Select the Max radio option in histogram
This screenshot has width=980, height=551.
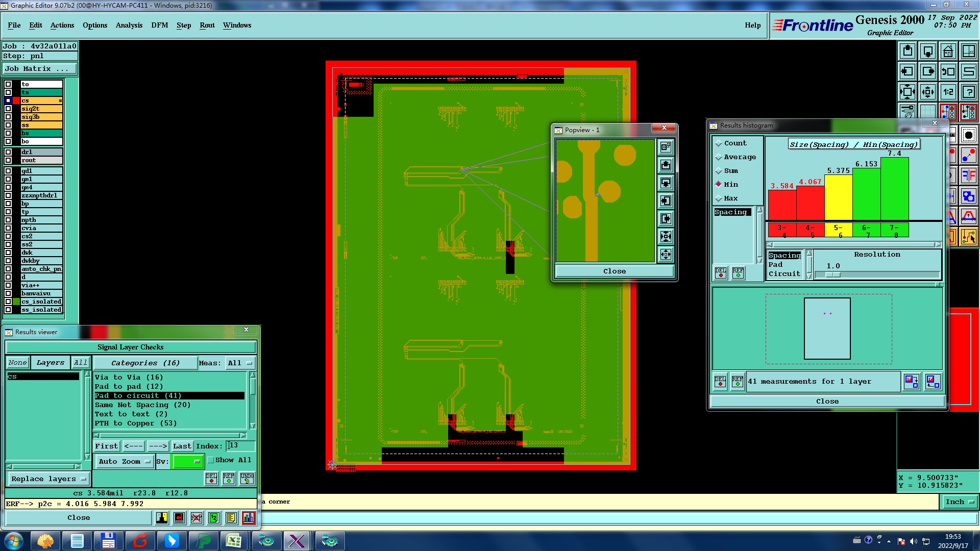click(x=719, y=198)
